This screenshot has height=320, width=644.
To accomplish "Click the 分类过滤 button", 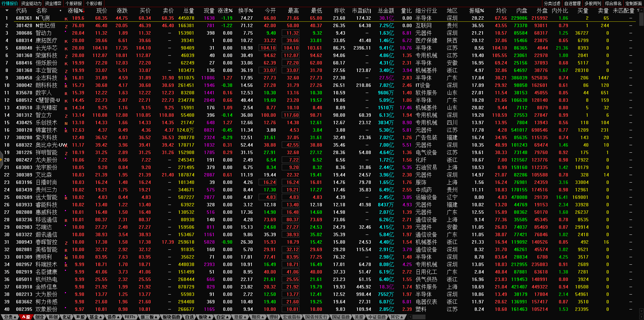I will pos(552,3).
